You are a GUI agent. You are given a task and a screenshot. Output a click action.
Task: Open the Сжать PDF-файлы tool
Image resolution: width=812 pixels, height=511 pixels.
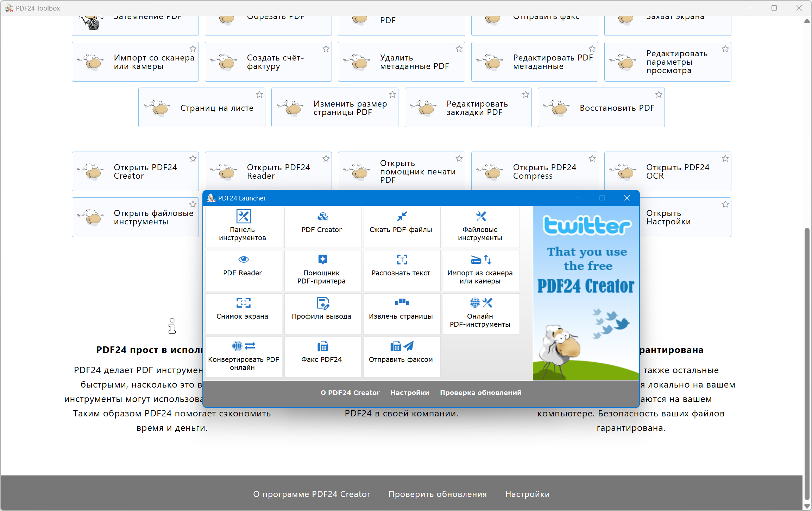pyautogui.click(x=401, y=227)
